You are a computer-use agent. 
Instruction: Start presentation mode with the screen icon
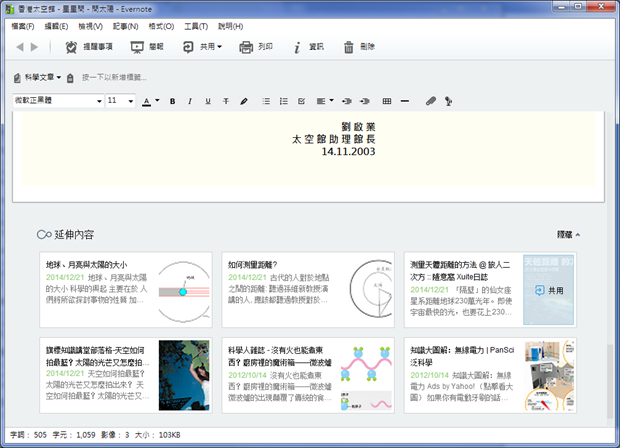137,47
